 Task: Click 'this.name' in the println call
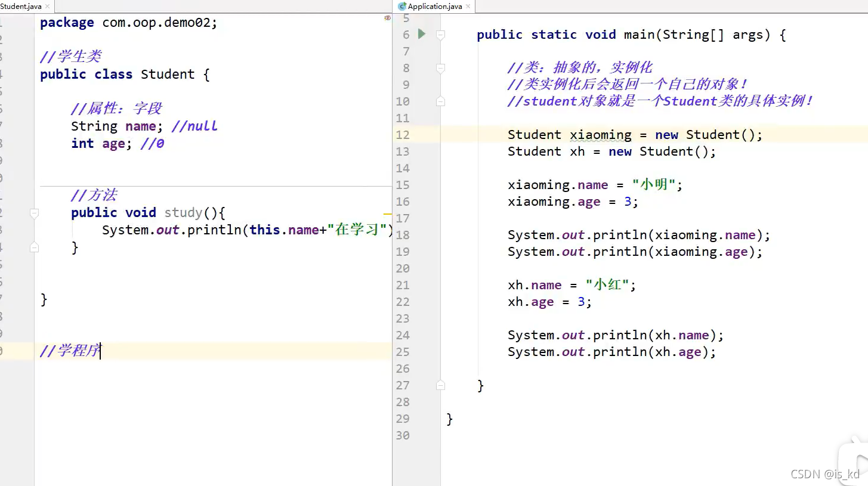284,230
